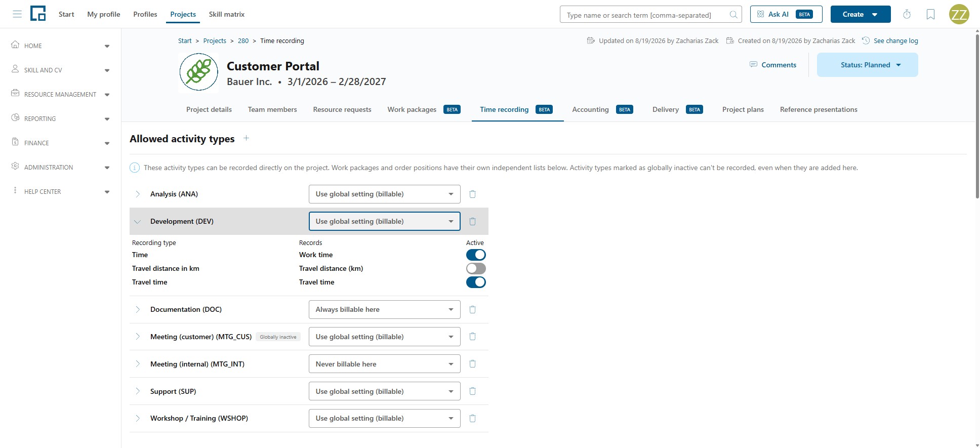Click the bookmark icon in top bar
980x448 pixels.
(x=930, y=15)
